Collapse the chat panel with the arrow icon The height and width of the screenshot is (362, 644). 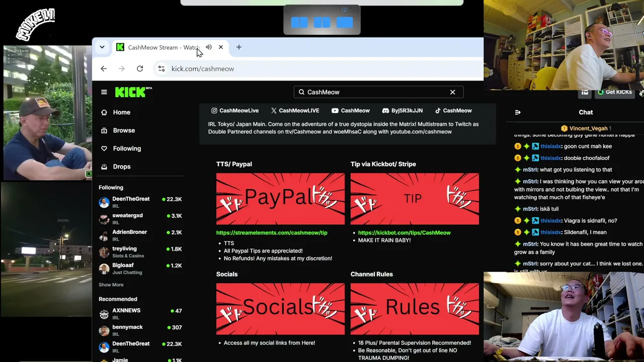518,112
